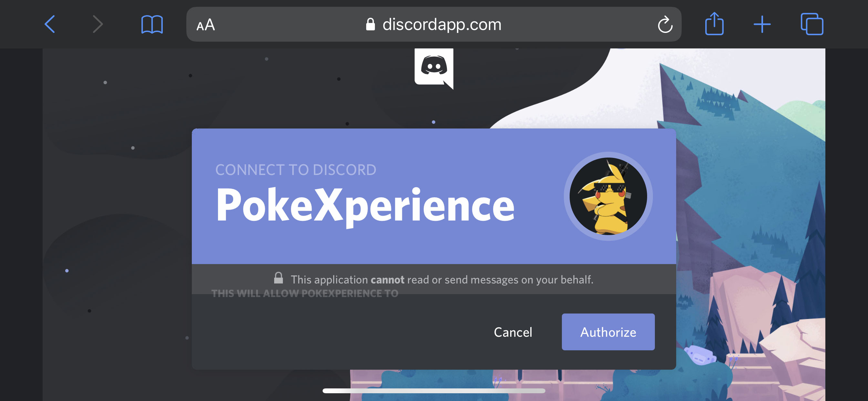Click the 'cannot read or send messages' notice
Image resolution: width=868 pixels, height=401 pixels.
(x=442, y=280)
